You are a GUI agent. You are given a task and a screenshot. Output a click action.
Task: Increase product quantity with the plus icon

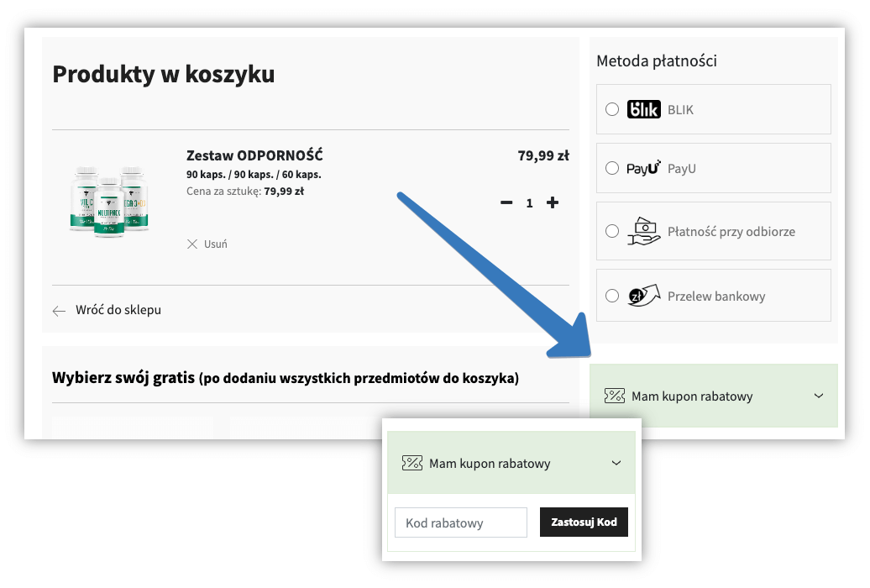click(x=553, y=202)
